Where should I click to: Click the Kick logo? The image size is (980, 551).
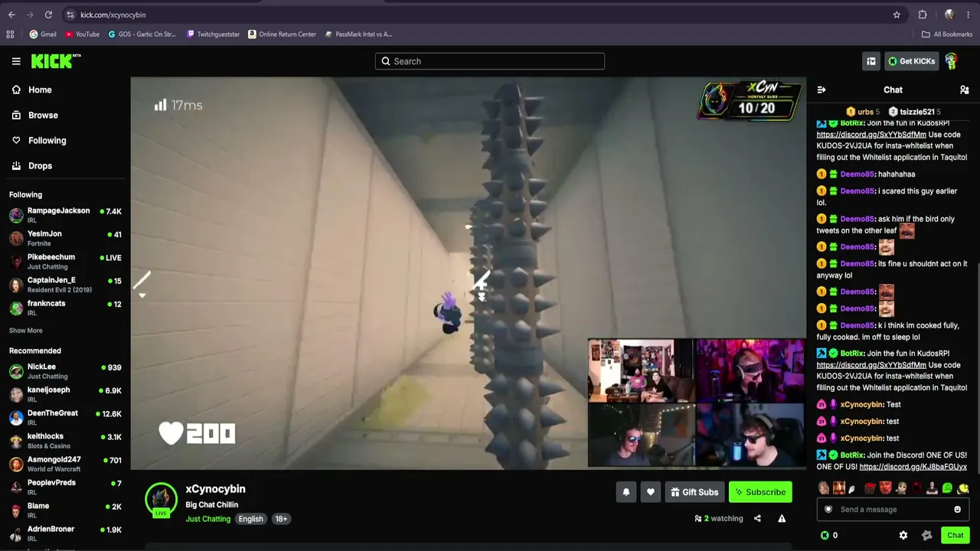55,61
